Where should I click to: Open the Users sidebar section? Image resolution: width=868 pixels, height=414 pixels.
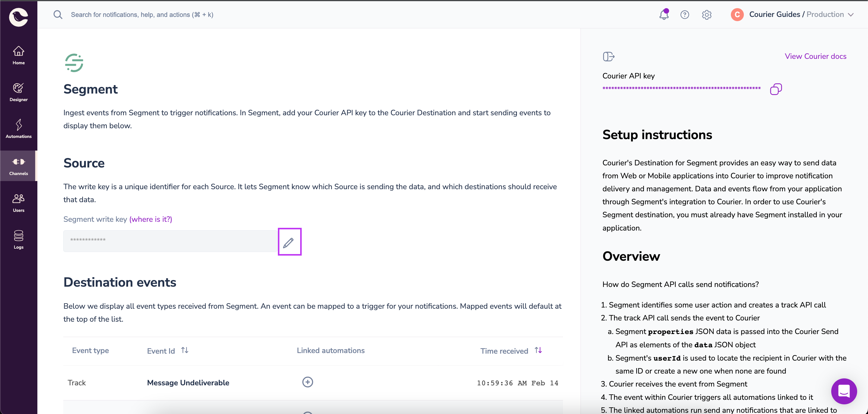[18, 203]
